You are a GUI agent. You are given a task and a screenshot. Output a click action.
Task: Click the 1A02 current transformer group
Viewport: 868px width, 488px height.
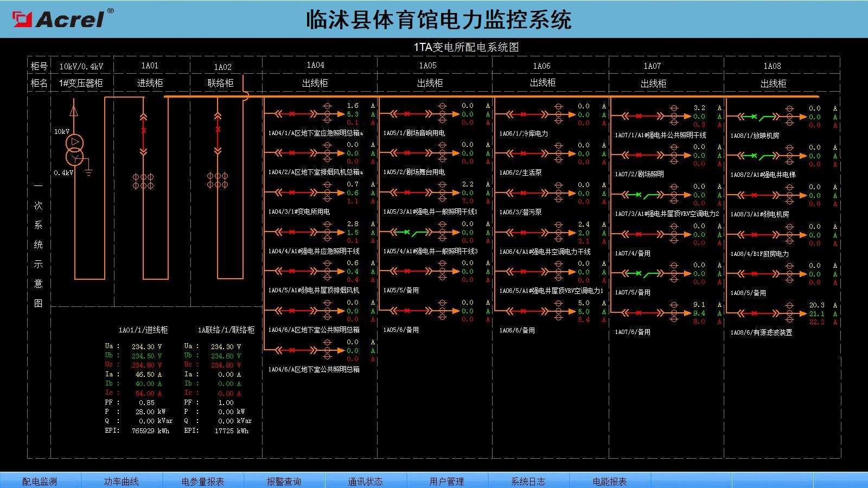pyautogui.click(x=218, y=181)
